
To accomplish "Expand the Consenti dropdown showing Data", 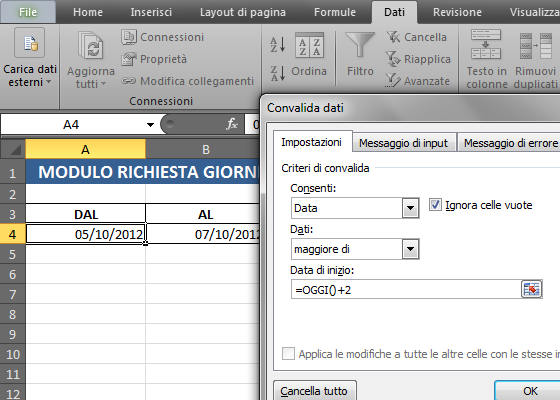I will click(410, 208).
